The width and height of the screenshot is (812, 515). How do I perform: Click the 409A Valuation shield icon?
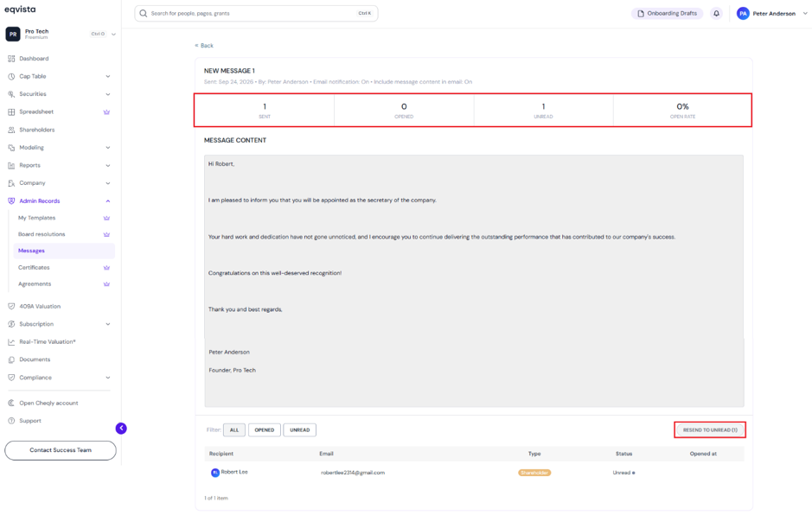(11, 307)
